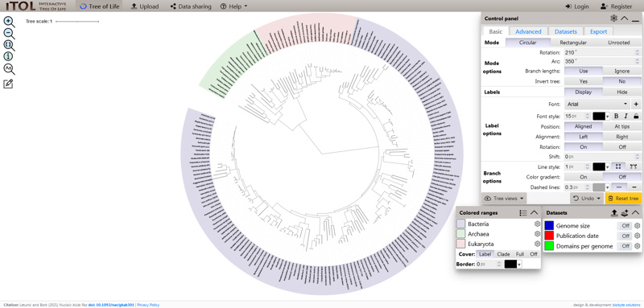Collapse the Control panel
This screenshot has height=308, width=644.
click(x=625, y=18)
